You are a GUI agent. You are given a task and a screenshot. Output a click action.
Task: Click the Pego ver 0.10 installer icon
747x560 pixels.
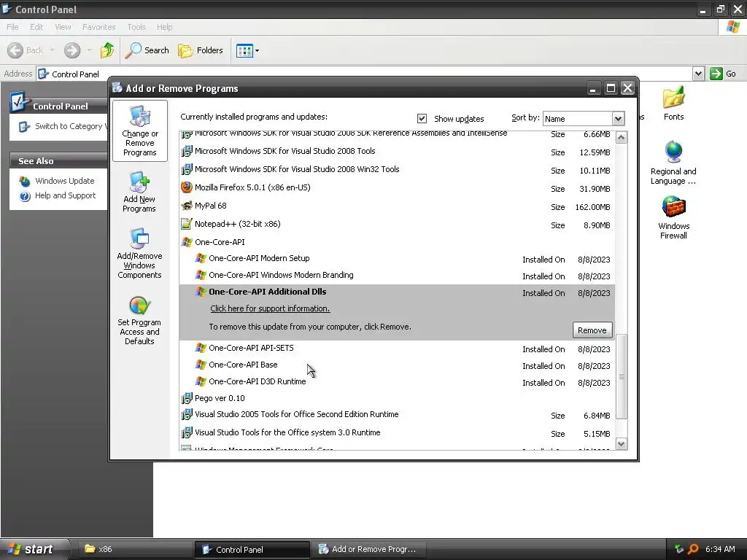(x=186, y=398)
